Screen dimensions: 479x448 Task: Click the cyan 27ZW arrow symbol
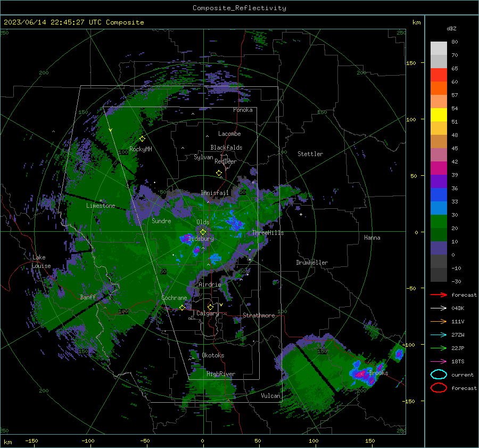439,335
